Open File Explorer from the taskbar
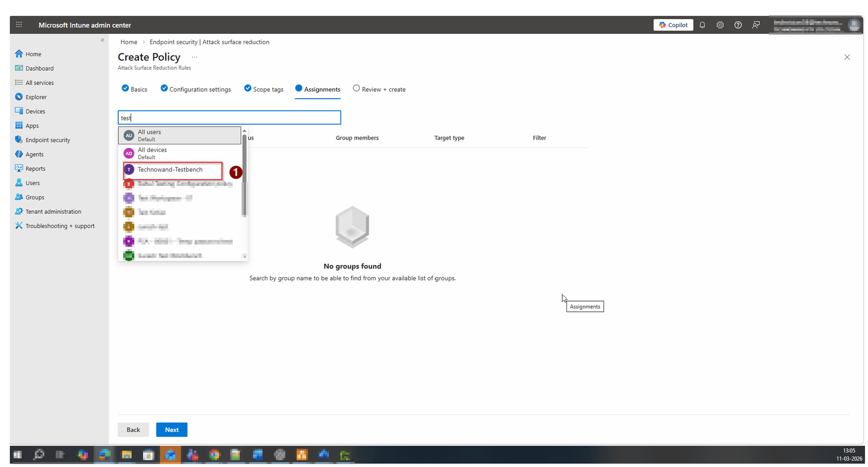This screenshot has height=467, width=868. 127,455
